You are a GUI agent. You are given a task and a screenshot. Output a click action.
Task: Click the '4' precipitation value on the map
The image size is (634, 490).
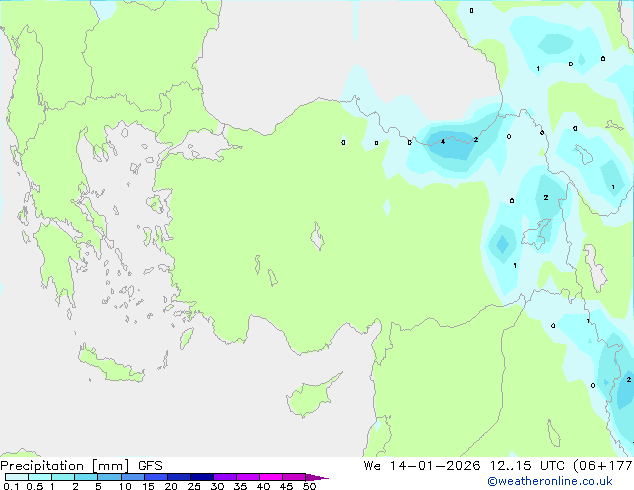(x=443, y=142)
